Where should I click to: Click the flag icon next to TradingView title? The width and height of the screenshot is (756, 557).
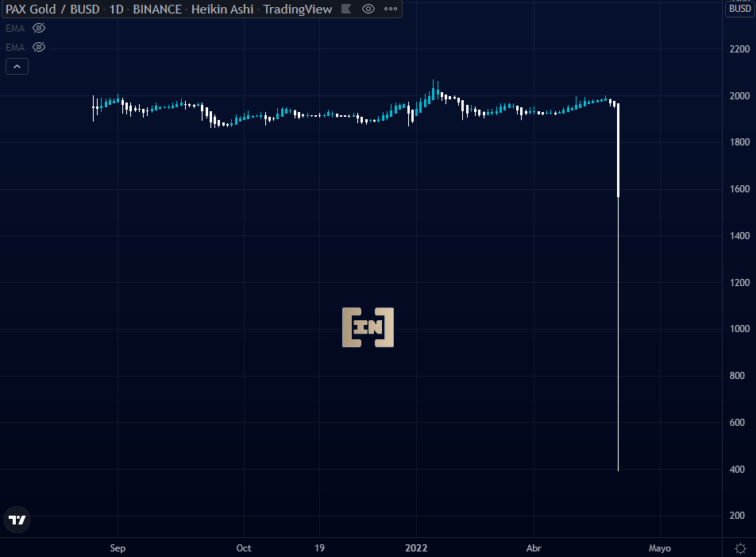(x=346, y=10)
